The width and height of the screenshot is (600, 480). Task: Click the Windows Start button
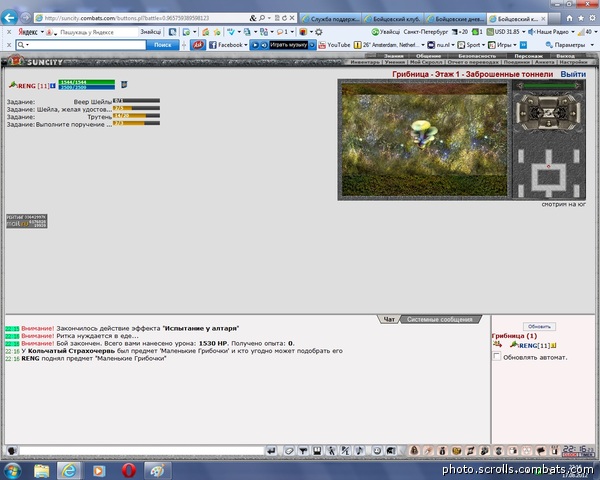coord(12,470)
